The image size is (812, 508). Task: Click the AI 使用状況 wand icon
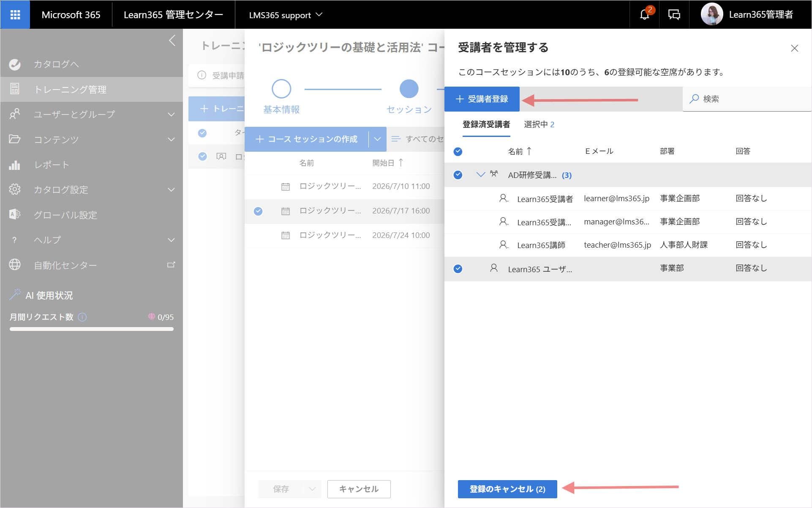click(x=15, y=295)
